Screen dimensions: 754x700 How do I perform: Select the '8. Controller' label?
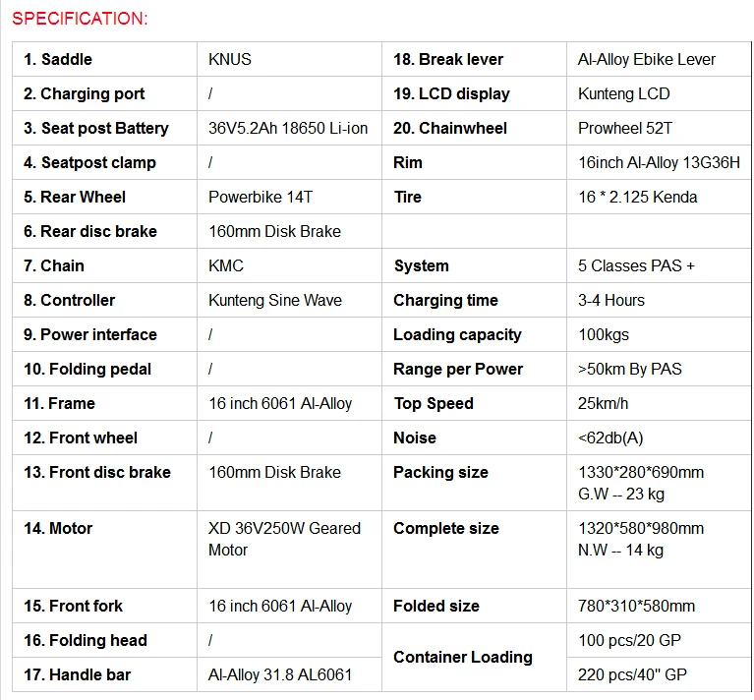69,300
